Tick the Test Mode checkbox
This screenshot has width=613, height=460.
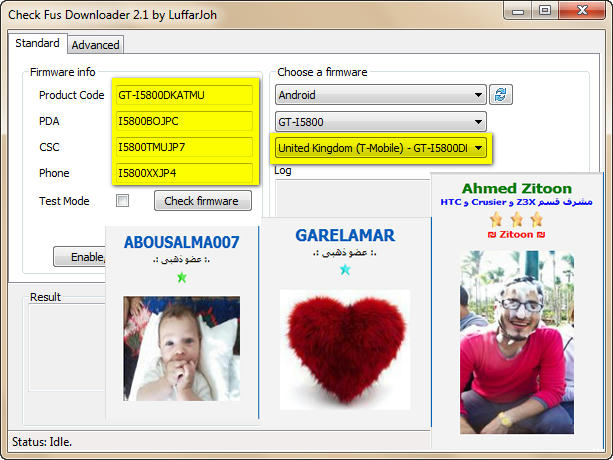tap(122, 200)
